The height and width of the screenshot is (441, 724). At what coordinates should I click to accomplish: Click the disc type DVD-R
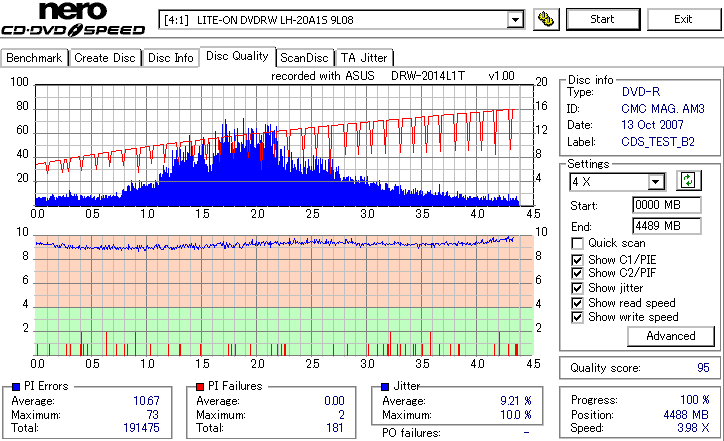click(x=641, y=92)
